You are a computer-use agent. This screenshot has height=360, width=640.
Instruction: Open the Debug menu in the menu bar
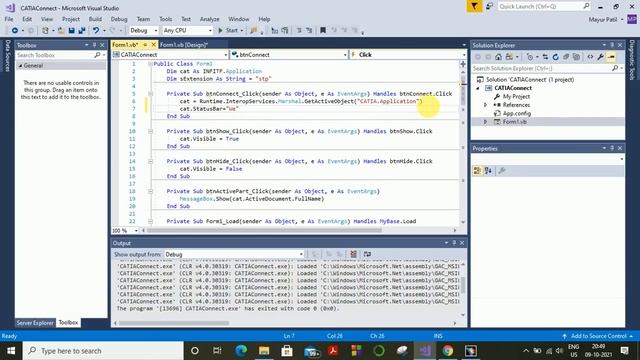119,19
